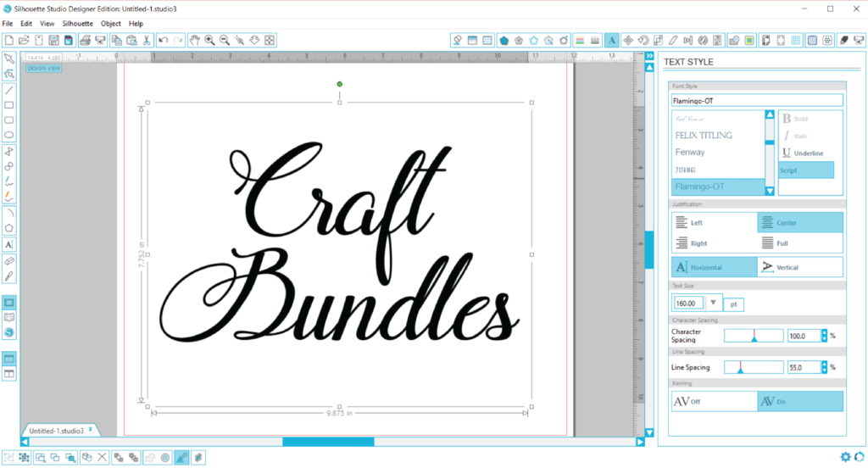Adjust line spacing stepper arrows

tap(824, 367)
